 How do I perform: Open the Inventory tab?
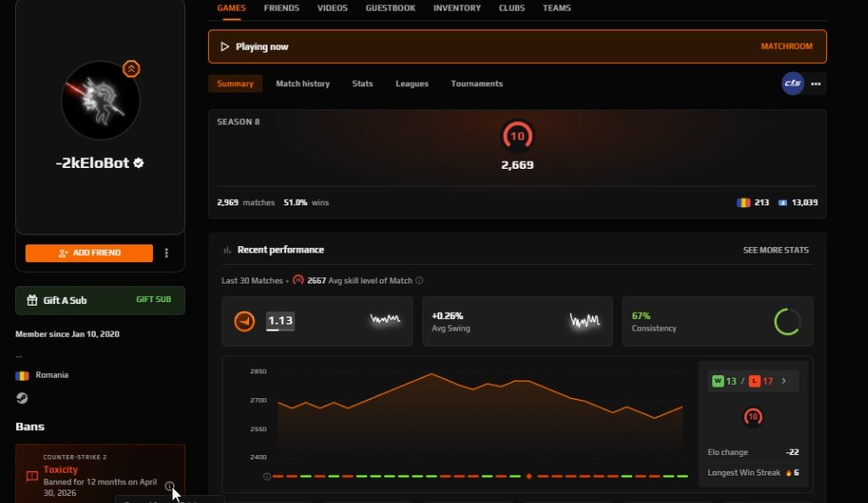click(457, 8)
